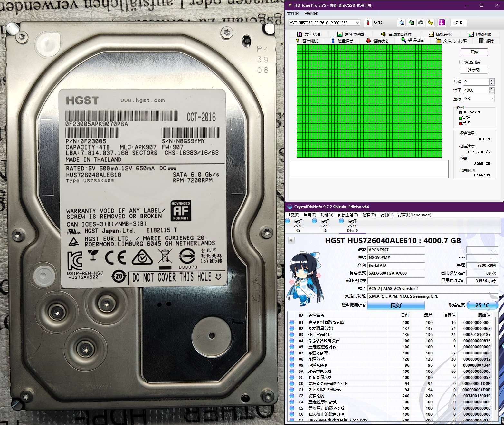Open the 磁碟(D) disk menu
Viewport: 504px width, 425px height.
click(369, 215)
